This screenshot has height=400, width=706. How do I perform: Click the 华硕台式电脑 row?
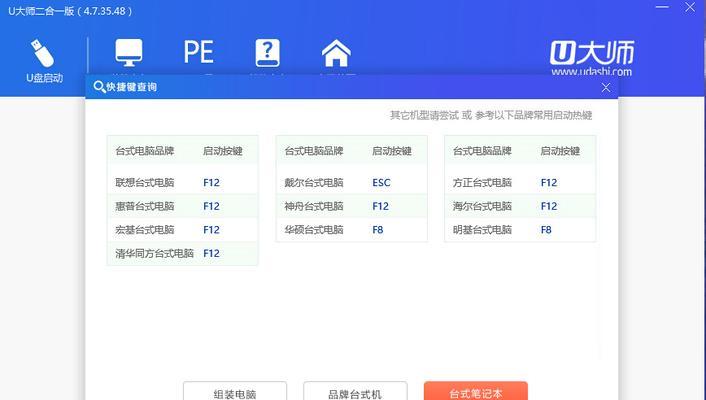[351, 230]
